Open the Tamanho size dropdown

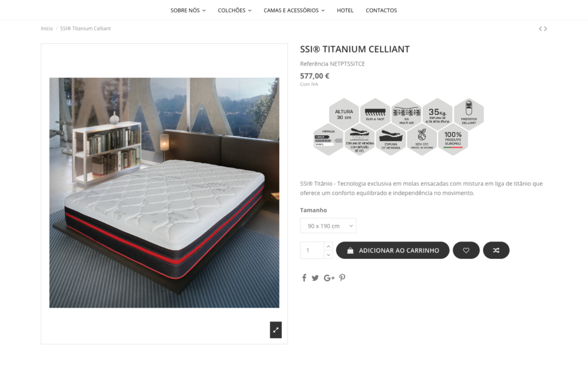[x=328, y=225]
